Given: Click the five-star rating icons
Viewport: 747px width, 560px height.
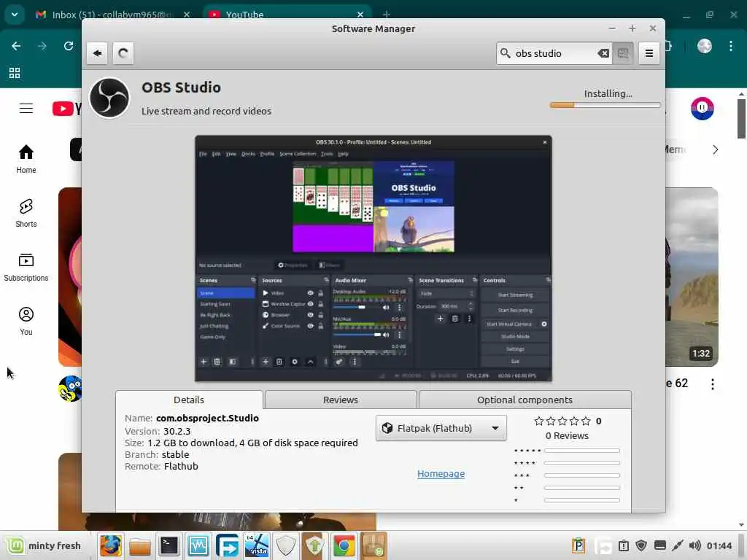Looking at the screenshot, I should coord(562,421).
